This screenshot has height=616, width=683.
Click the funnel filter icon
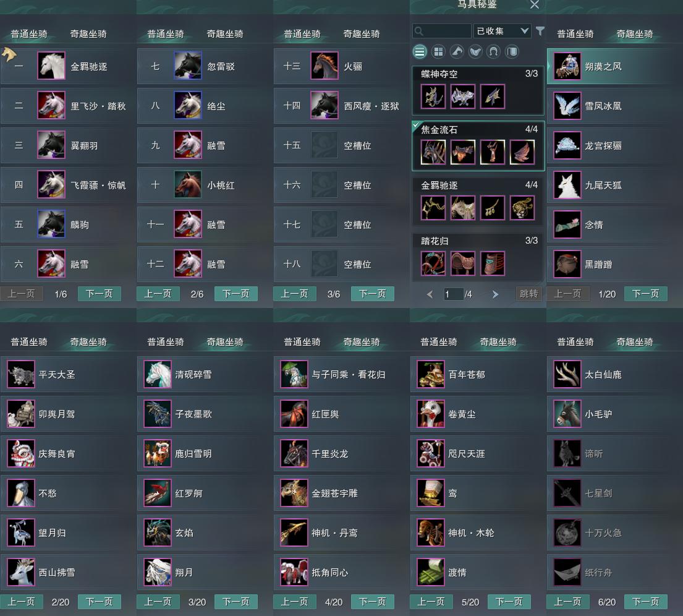[540, 31]
